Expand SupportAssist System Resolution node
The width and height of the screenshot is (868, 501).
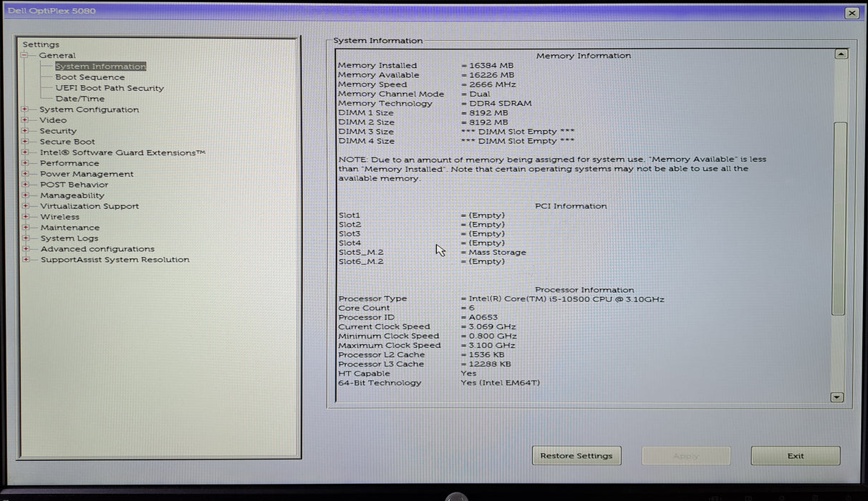pos(25,260)
